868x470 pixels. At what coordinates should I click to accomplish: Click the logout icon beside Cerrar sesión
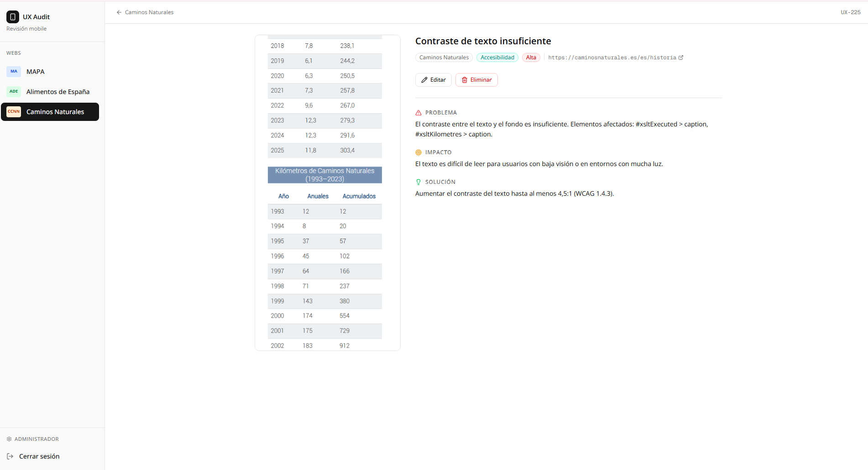pos(10,456)
